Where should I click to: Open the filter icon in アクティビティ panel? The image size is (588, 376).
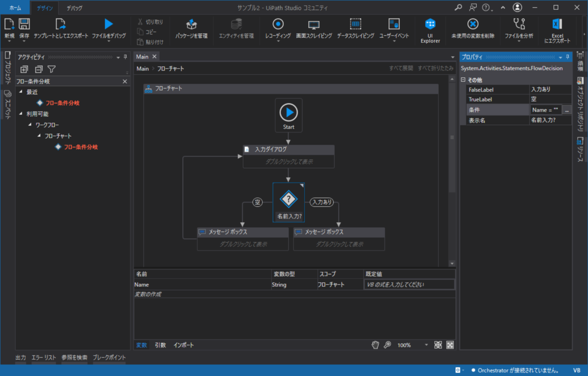51,70
